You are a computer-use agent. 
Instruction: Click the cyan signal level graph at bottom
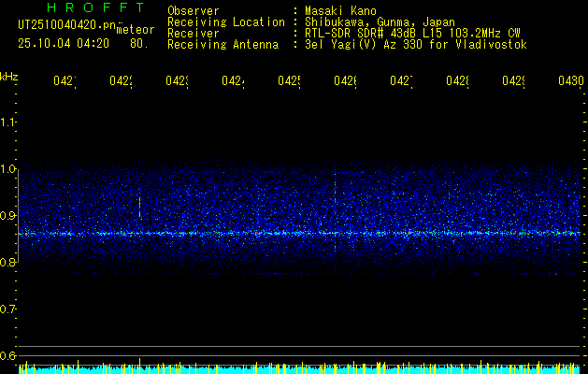tap(300, 368)
